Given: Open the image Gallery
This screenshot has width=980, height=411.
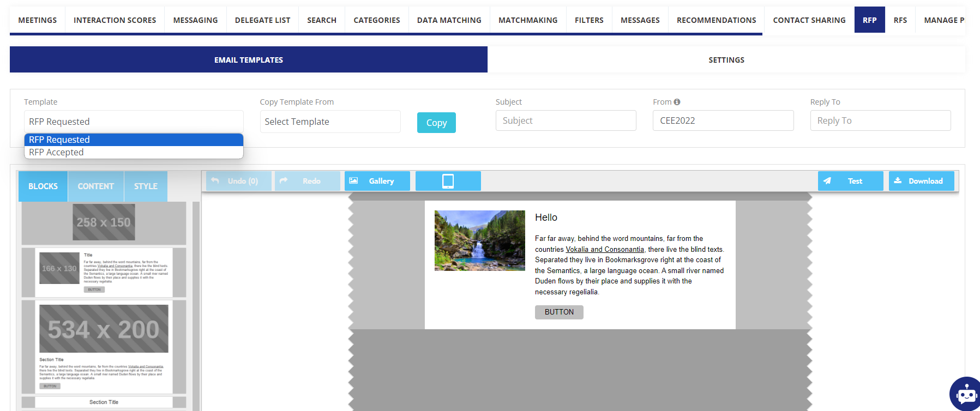Looking at the screenshot, I should (377, 181).
